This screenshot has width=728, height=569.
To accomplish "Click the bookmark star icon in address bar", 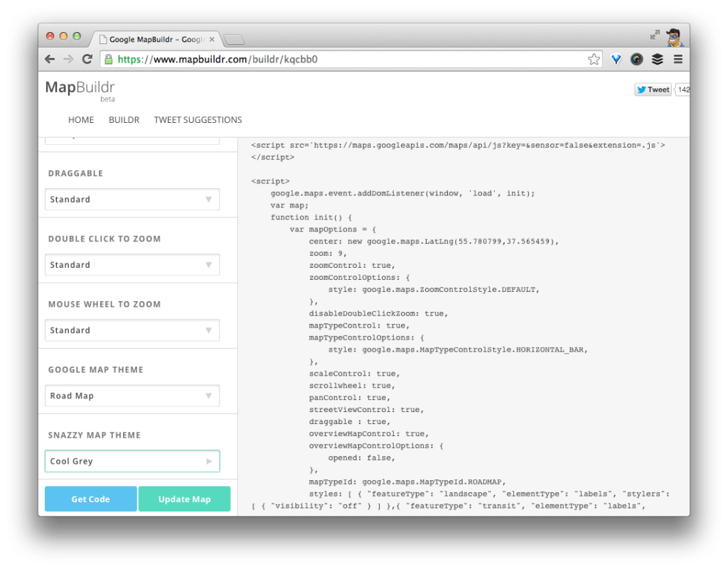I will [594, 59].
